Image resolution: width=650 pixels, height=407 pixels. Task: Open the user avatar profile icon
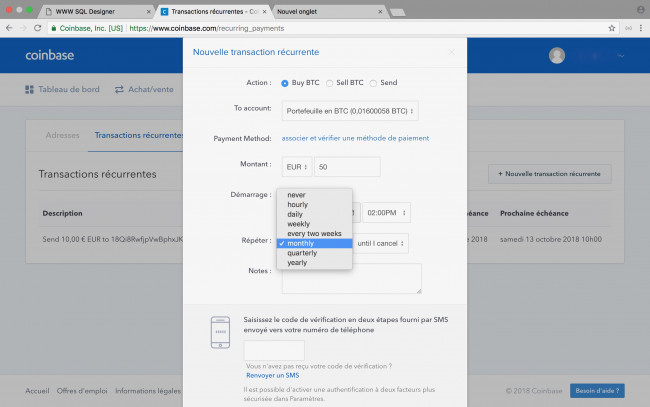(557, 55)
